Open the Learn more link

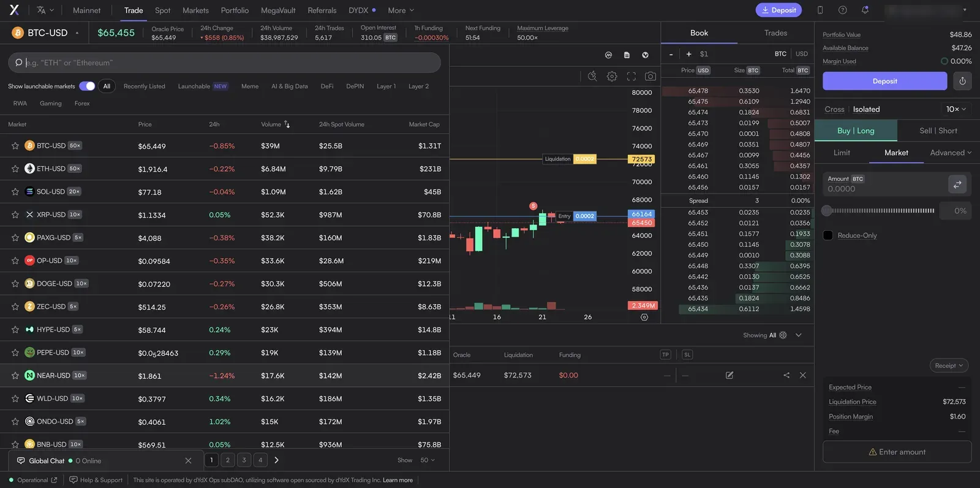tap(398, 480)
